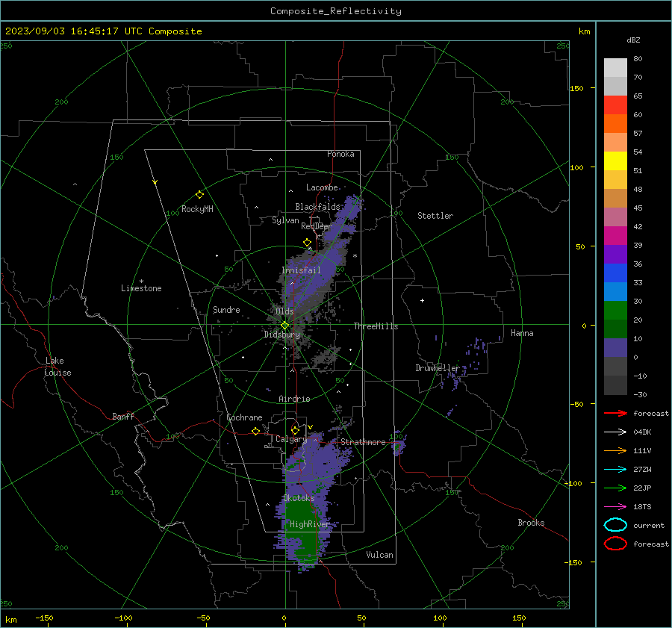
Task: Click the Drumheller town label
Action: click(x=437, y=368)
